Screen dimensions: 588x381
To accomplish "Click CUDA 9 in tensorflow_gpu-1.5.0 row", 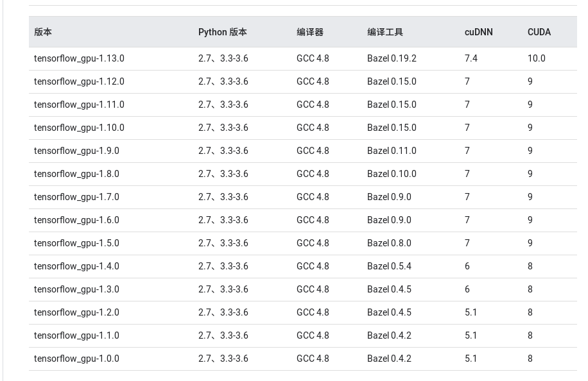I will tap(530, 244).
